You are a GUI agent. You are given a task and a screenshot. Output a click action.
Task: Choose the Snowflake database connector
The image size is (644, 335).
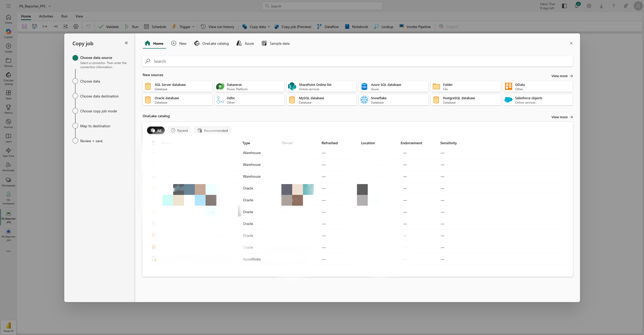[x=393, y=100]
